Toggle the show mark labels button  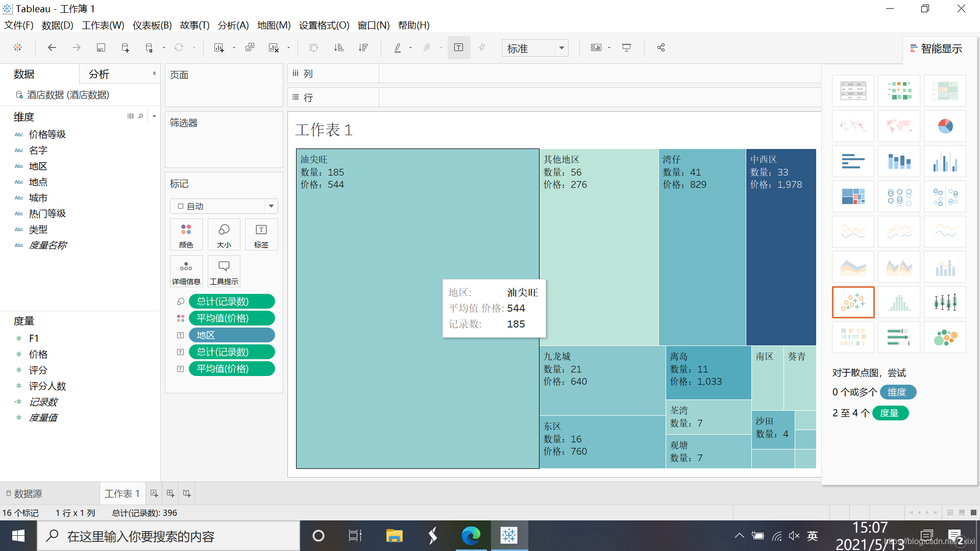pos(459,47)
